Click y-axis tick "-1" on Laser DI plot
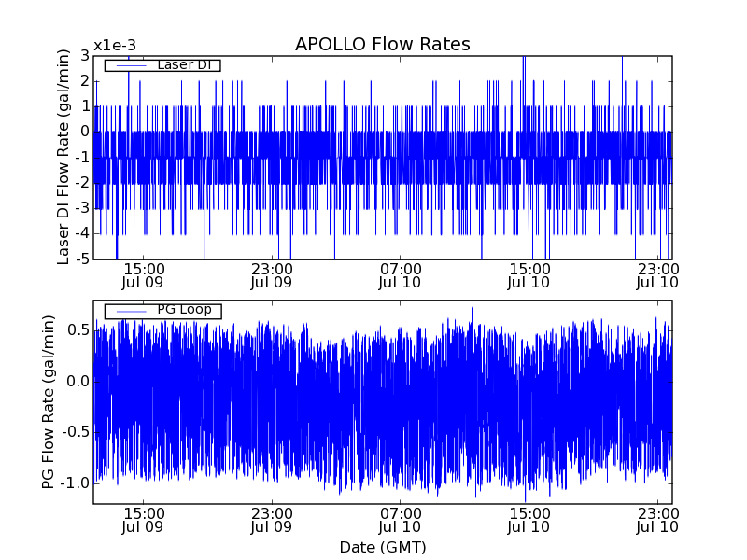 pyautogui.click(x=83, y=158)
